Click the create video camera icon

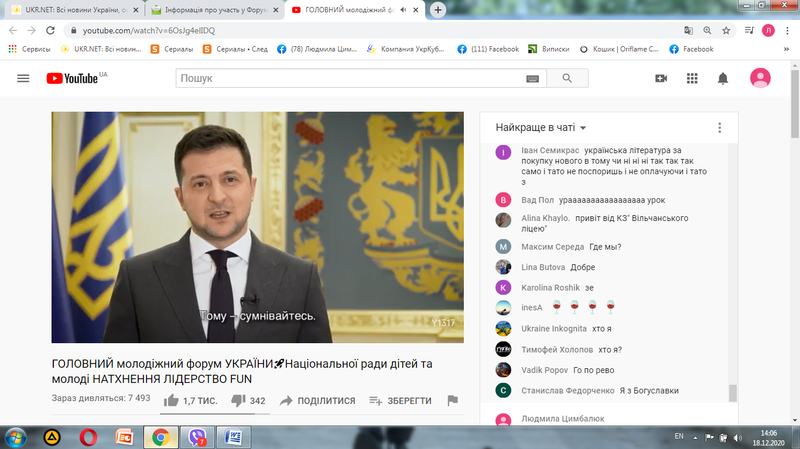point(661,78)
